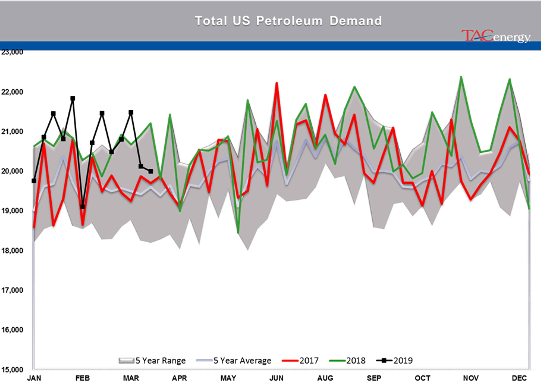541x392 pixels.
Task: Click the NOV x-axis label
Action: point(471,378)
